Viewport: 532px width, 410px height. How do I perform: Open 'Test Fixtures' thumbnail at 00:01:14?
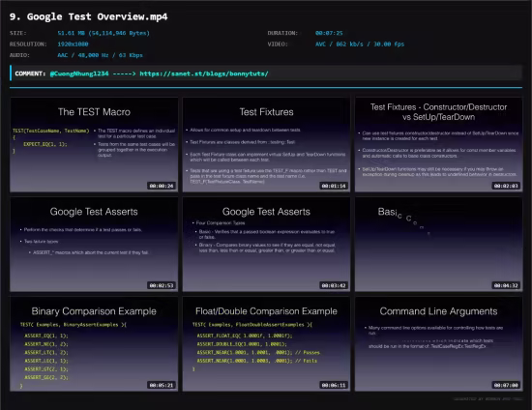coord(266,145)
